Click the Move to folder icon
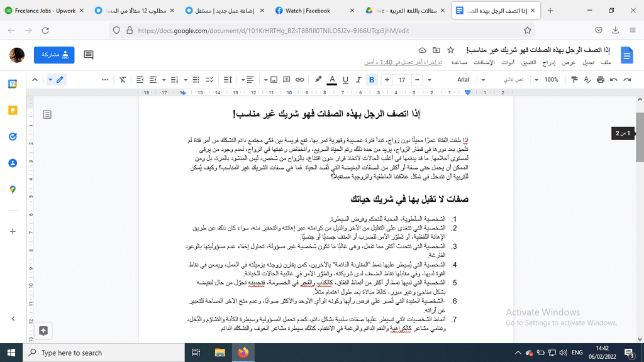The height and width of the screenshot is (362, 644). pyautogui.click(x=436, y=50)
